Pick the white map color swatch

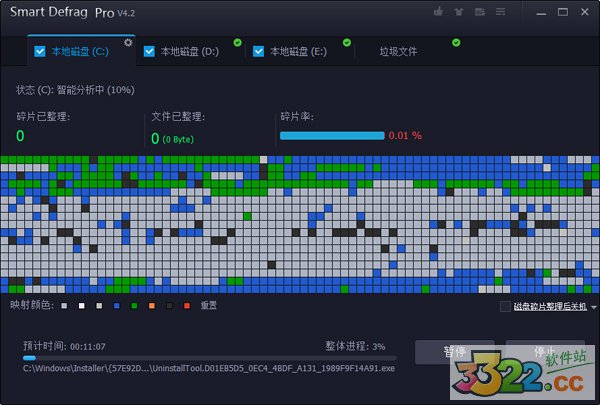pyautogui.click(x=82, y=305)
